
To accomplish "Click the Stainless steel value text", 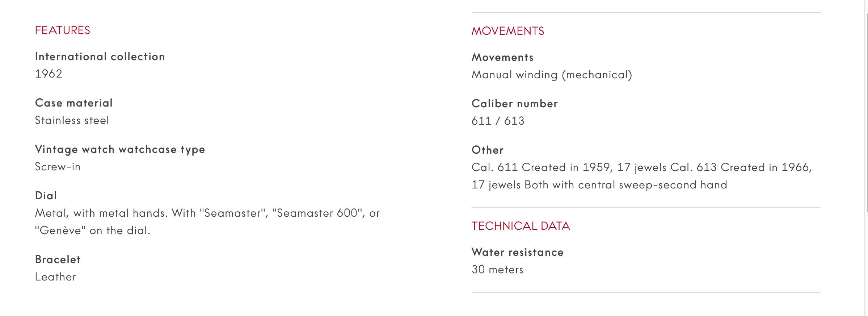I will 72,120.
